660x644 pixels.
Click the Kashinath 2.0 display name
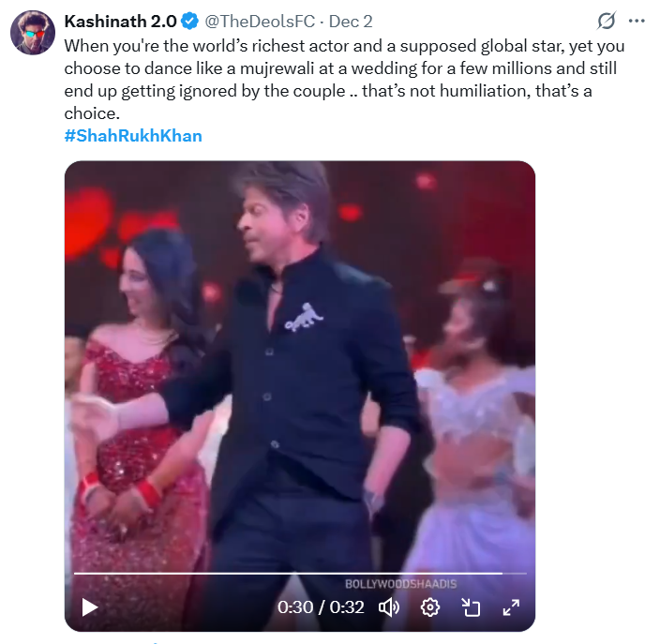(x=120, y=22)
